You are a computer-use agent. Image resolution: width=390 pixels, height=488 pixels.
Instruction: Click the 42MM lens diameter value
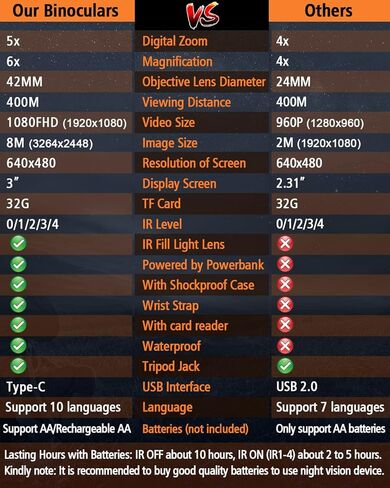[24, 82]
